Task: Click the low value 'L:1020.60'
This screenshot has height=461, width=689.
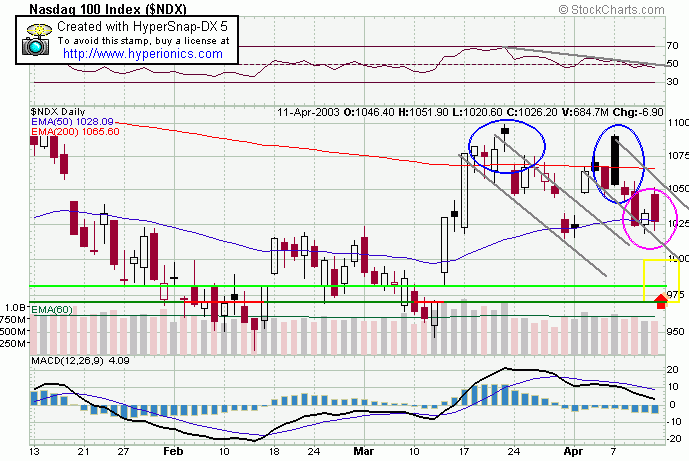Action: (x=477, y=113)
